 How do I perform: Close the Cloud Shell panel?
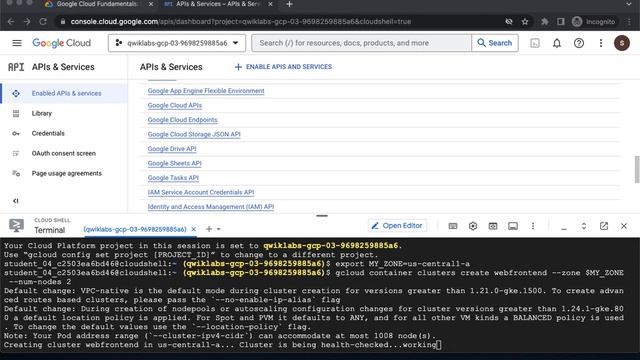[x=624, y=226]
